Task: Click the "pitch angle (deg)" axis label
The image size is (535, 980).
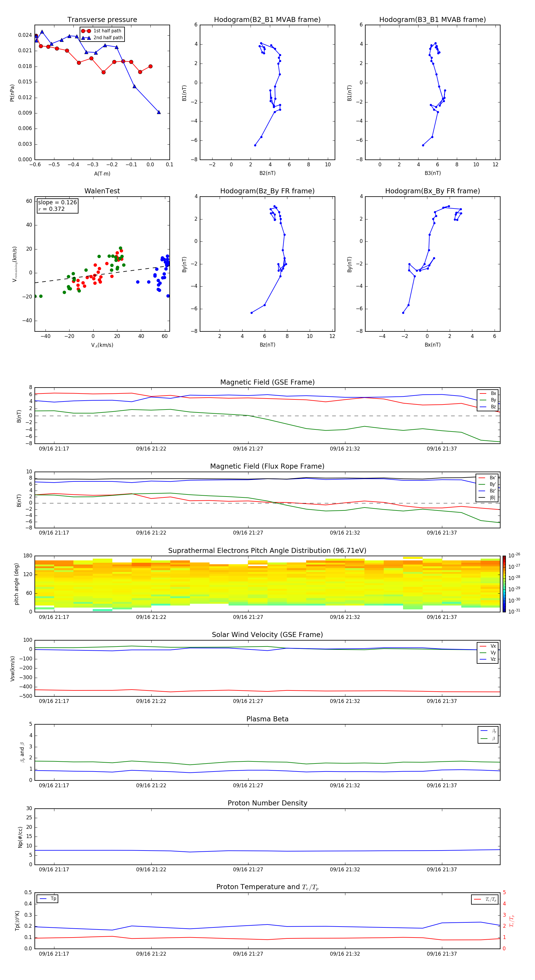Action: tap(16, 584)
